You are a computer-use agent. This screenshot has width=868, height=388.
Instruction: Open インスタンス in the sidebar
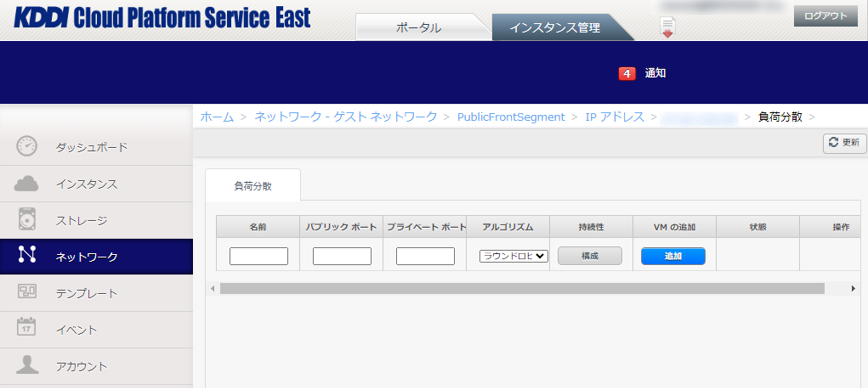pyautogui.click(x=96, y=184)
